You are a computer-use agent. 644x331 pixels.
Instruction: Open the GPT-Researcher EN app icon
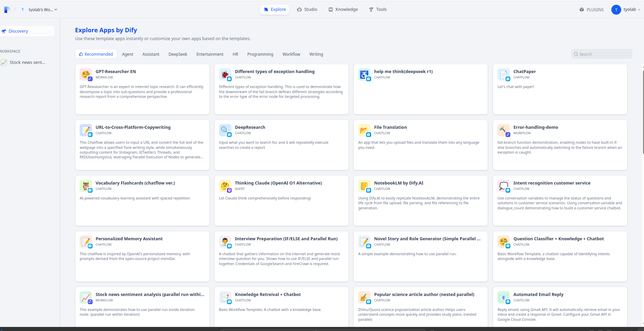click(x=86, y=74)
